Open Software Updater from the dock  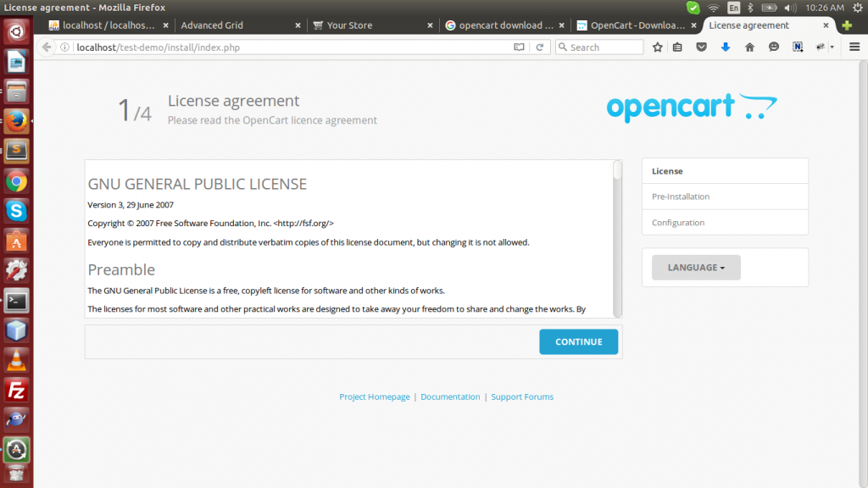point(16,451)
